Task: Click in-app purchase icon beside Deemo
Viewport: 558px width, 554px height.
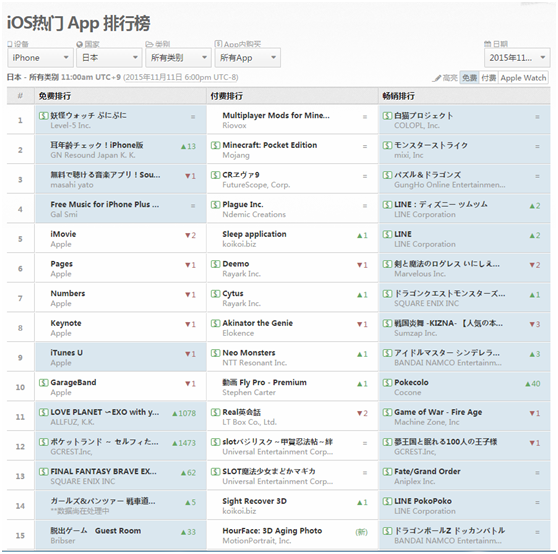Action: click(x=215, y=264)
